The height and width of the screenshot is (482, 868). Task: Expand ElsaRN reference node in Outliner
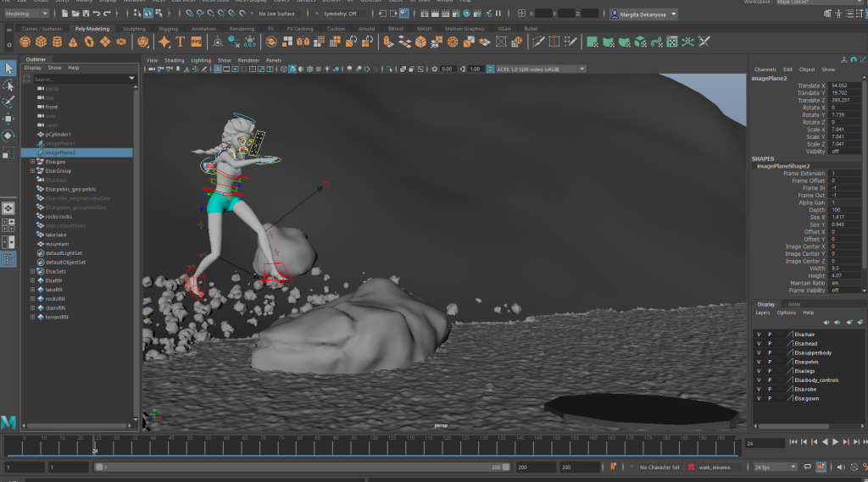pyautogui.click(x=32, y=280)
